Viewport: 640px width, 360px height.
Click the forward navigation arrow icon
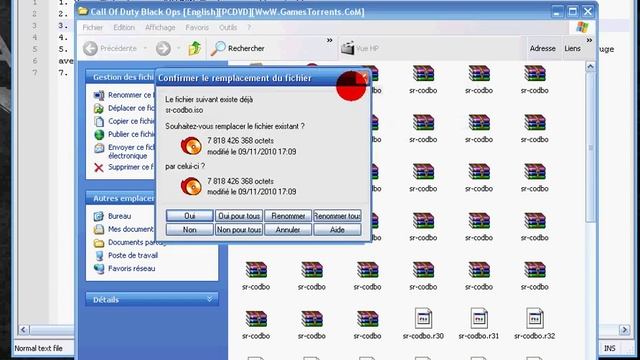163,48
